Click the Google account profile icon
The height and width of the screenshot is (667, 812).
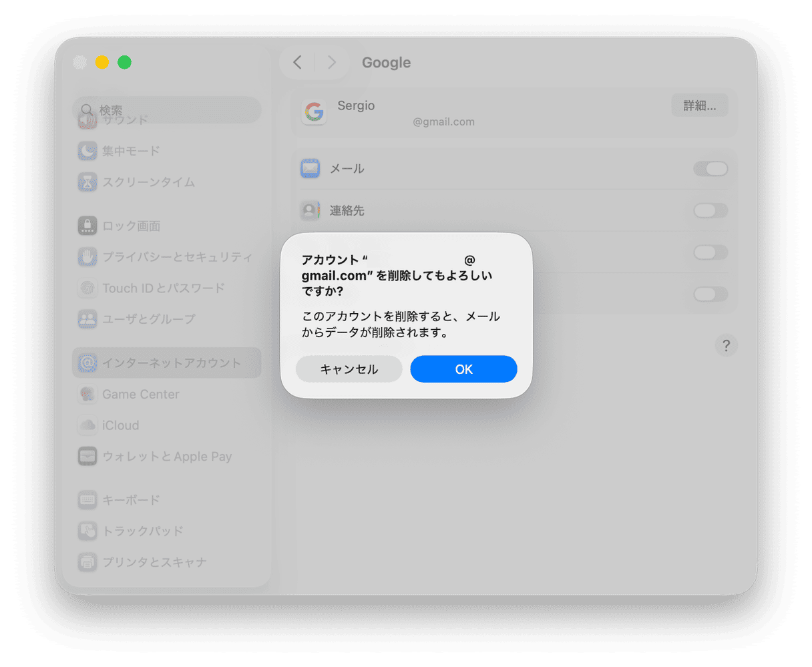(314, 112)
